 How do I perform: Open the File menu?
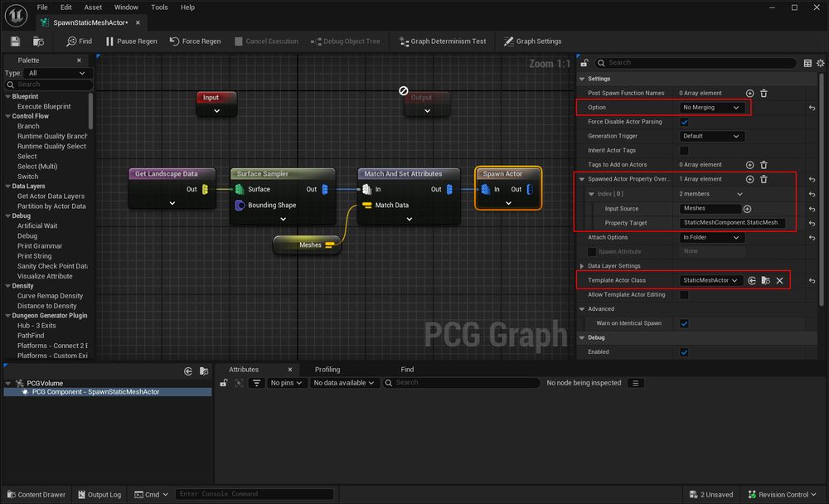[42, 7]
